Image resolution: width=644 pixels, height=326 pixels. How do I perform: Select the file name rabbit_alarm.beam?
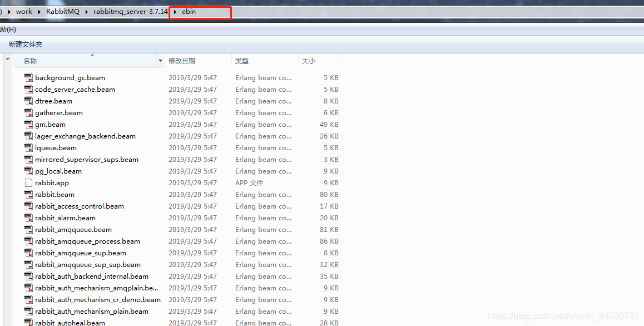pyautogui.click(x=65, y=218)
